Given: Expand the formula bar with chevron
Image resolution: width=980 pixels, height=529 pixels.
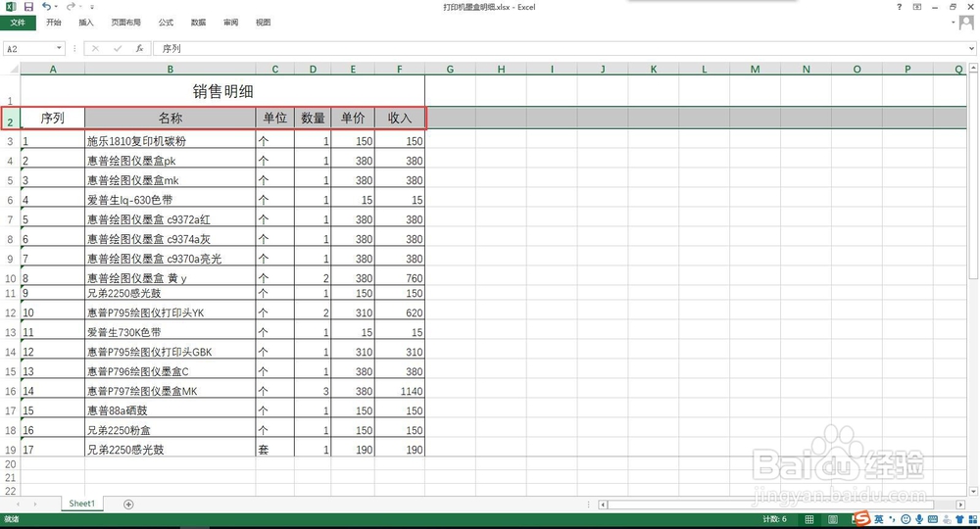Looking at the screenshot, I should click(972, 48).
